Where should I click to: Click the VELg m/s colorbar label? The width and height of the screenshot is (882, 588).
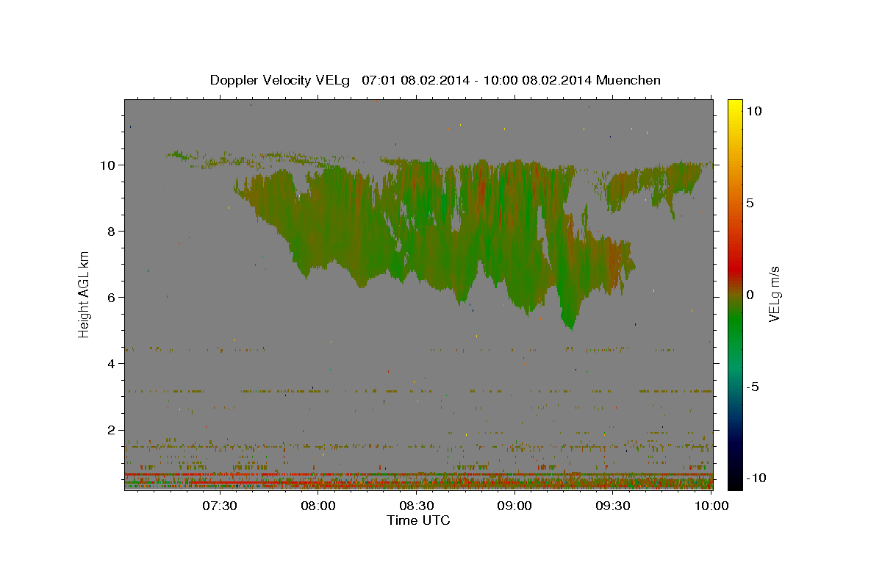click(x=774, y=294)
